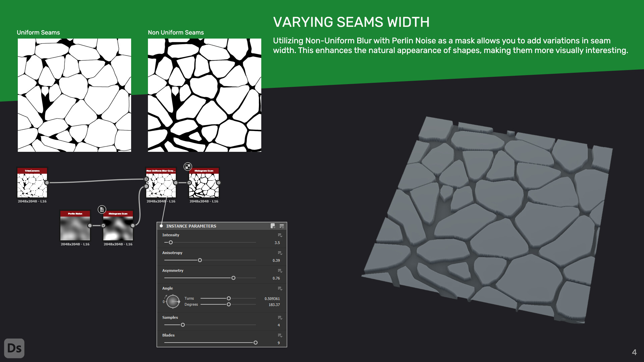Image resolution: width=644 pixels, height=362 pixels.
Task: Click the Intensity slider handle
Action: (170, 242)
